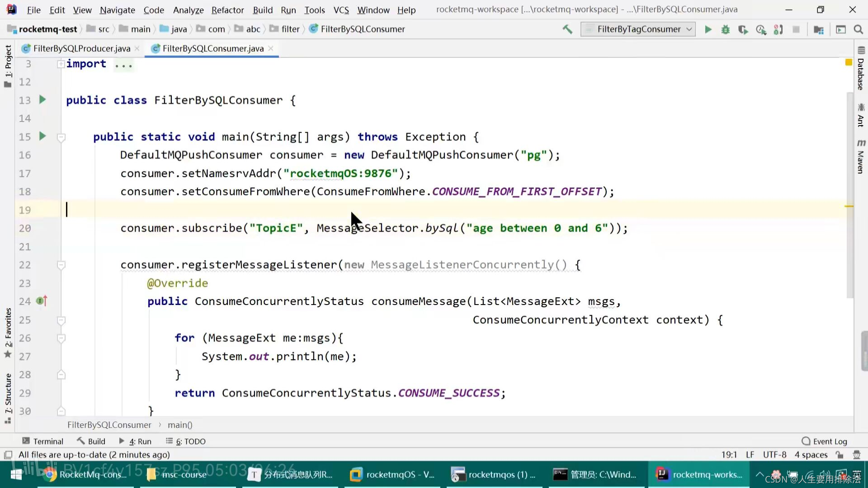
Task: Click 19:1 caret position in status bar
Action: point(729,455)
